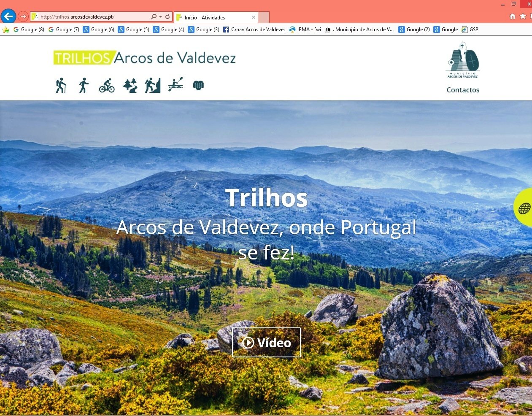Select the climbing activity icon
The image size is (532, 416).
153,85
